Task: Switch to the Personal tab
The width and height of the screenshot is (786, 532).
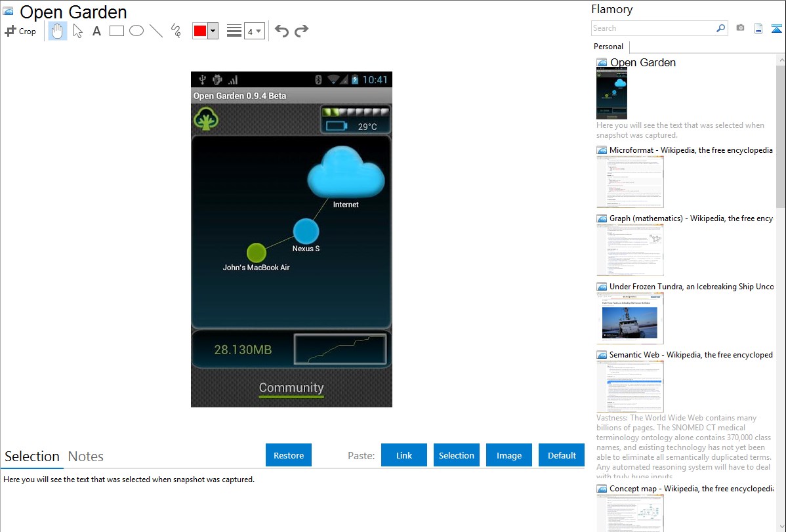Action: pyautogui.click(x=609, y=47)
